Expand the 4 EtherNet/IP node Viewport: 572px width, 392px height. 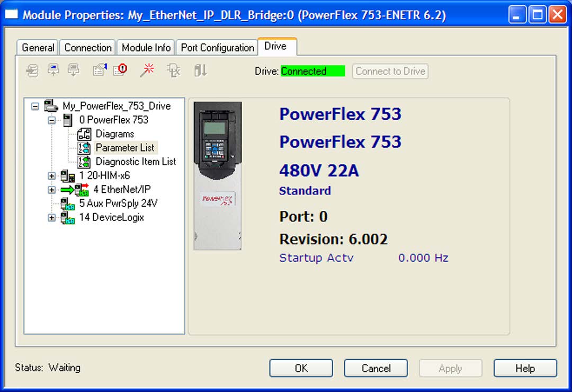point(52,190)
